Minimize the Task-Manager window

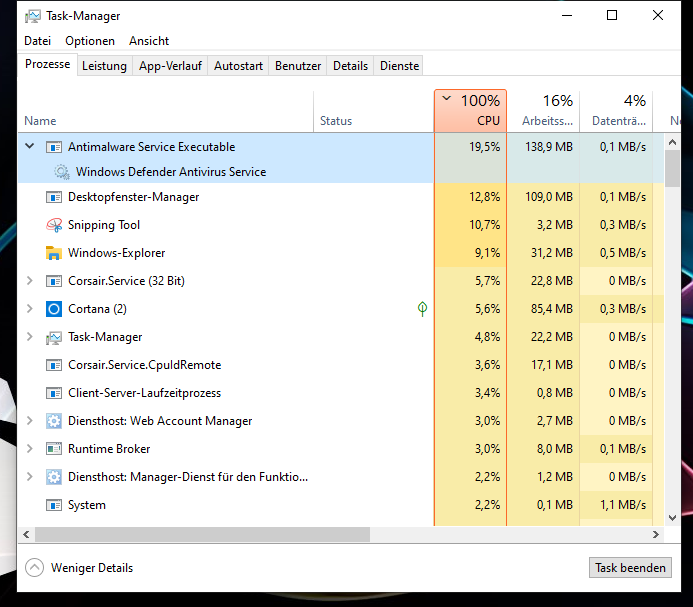(x=567, y=15)
